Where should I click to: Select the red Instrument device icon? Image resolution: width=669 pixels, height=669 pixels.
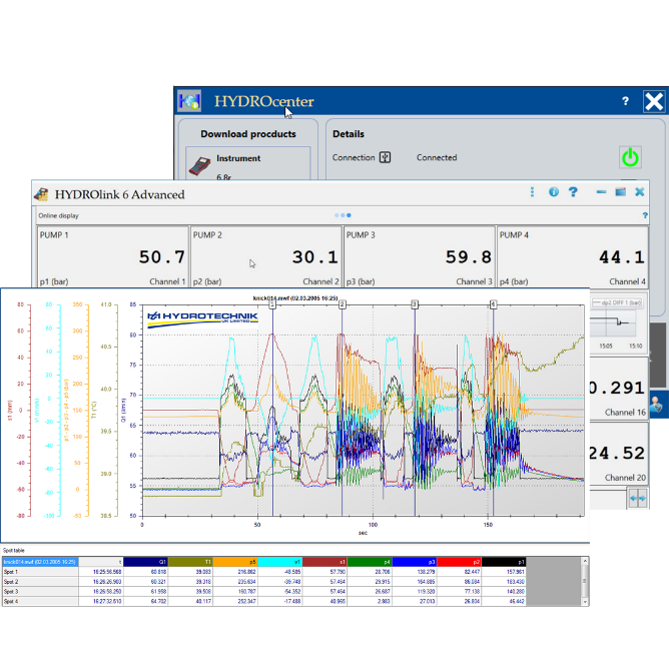[199, 166]
